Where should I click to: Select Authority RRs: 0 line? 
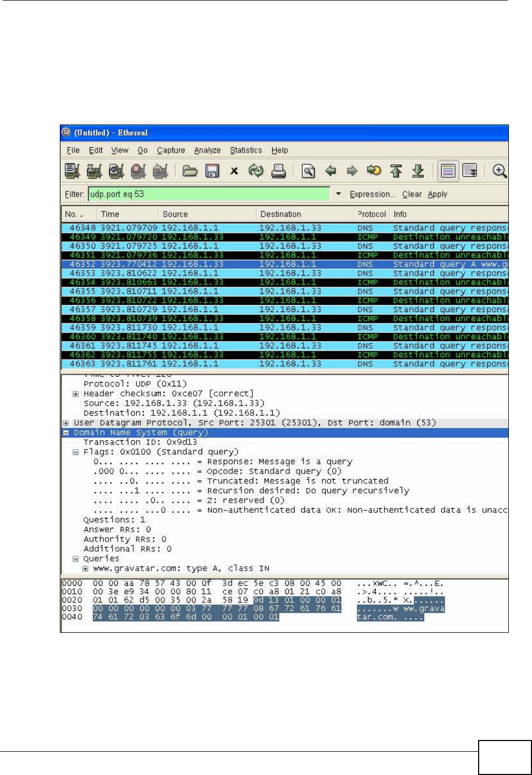pyautogui.click(x=125, y=539)
